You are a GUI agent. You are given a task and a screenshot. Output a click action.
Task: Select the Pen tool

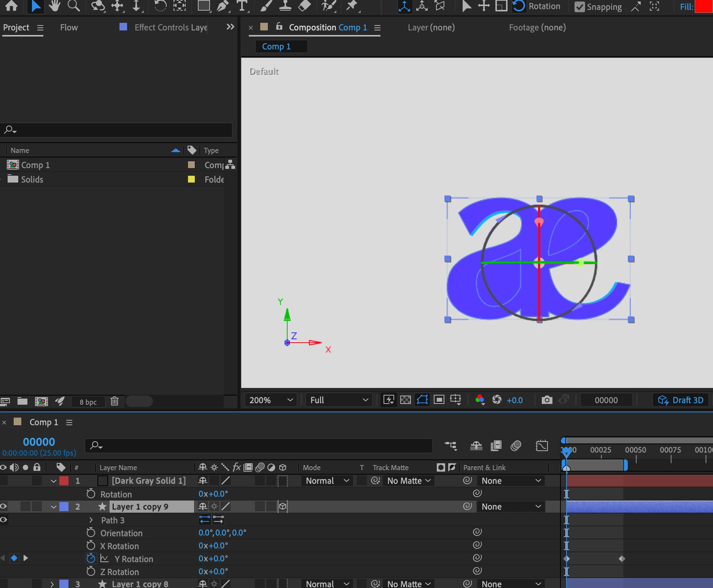point(223,6)
